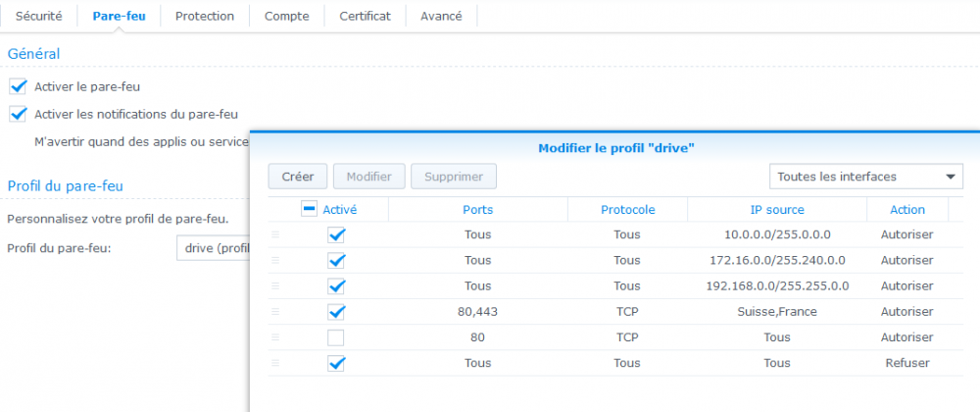This screenshot has width=980, height=412.
Task: Sort by the Protocole column header
Action: tap(627, 210)
